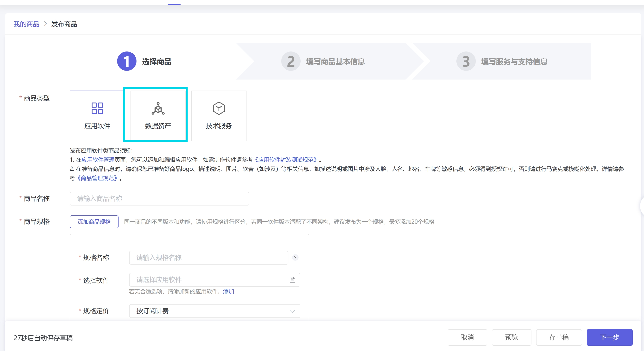
Task: Click the 27秒后自动保存草稿 status text
Action: click(x=43, y=338)
